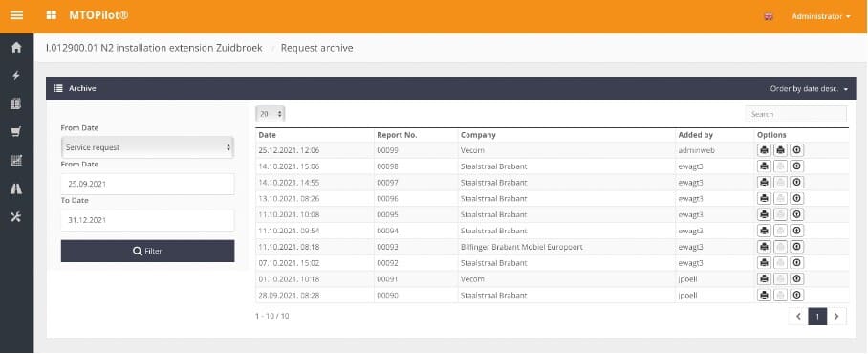Click the circled arrow icon for report 00093
The width and height of the screenshot is (868, 354).
pyautogui.click(x=796, y=247)
